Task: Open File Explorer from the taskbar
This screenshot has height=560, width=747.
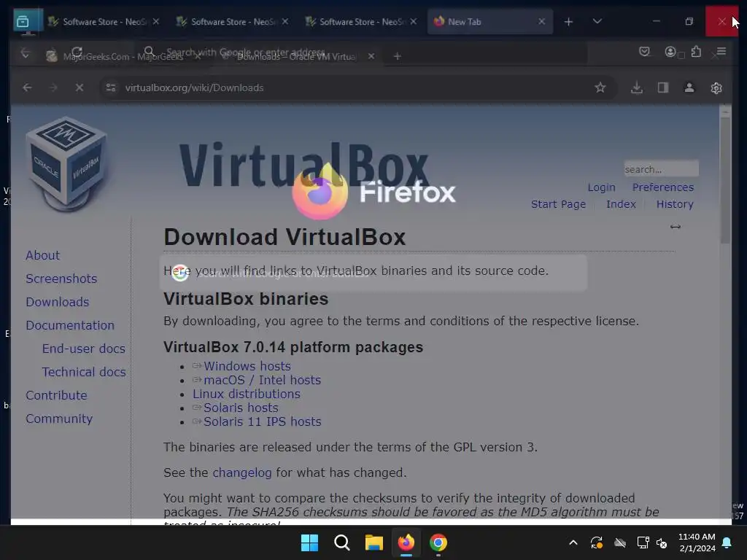Action: [x=374, y=542]
